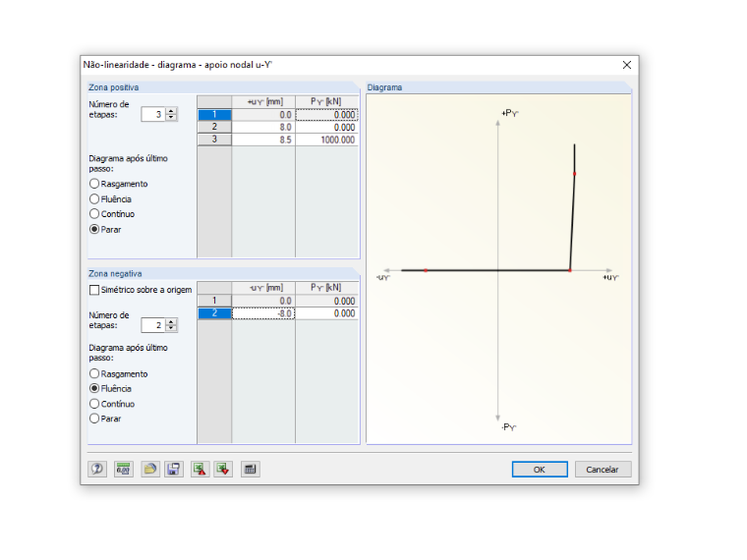Click the red corner point on the +uY' axis
This screenshot has height=560, width=747.
(x=570, y=270)
